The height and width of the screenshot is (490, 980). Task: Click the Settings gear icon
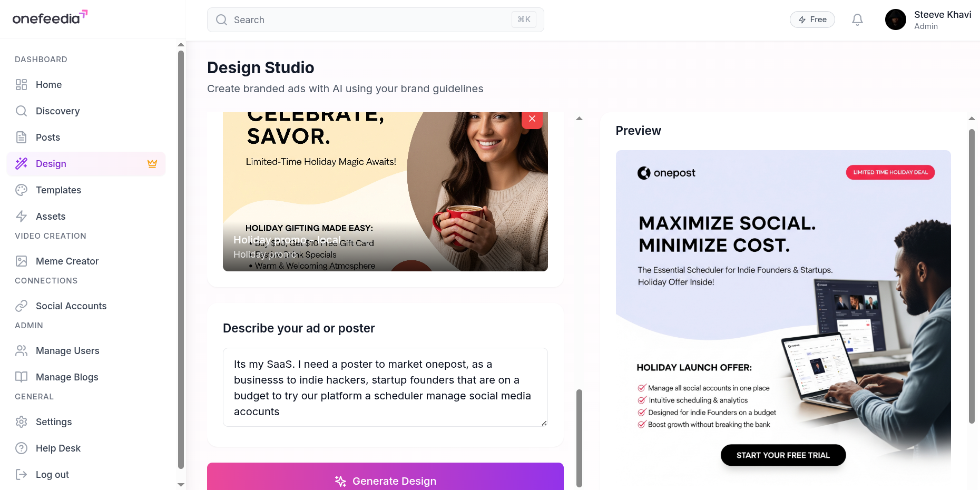[x=21, y=422]
